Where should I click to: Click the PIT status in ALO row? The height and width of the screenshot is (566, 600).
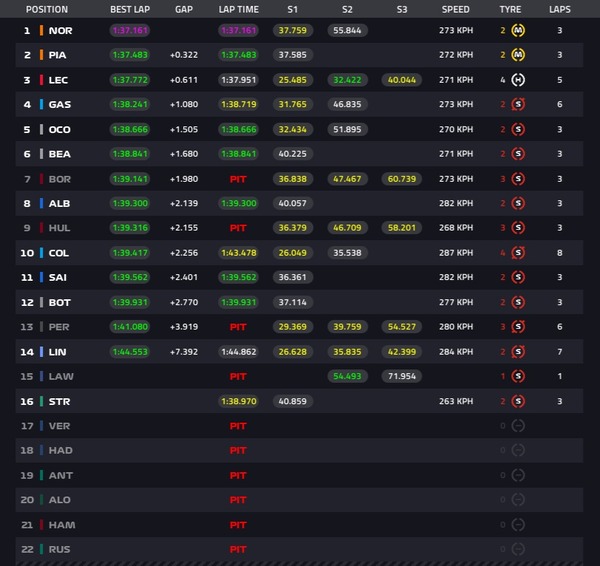[238, 500]
